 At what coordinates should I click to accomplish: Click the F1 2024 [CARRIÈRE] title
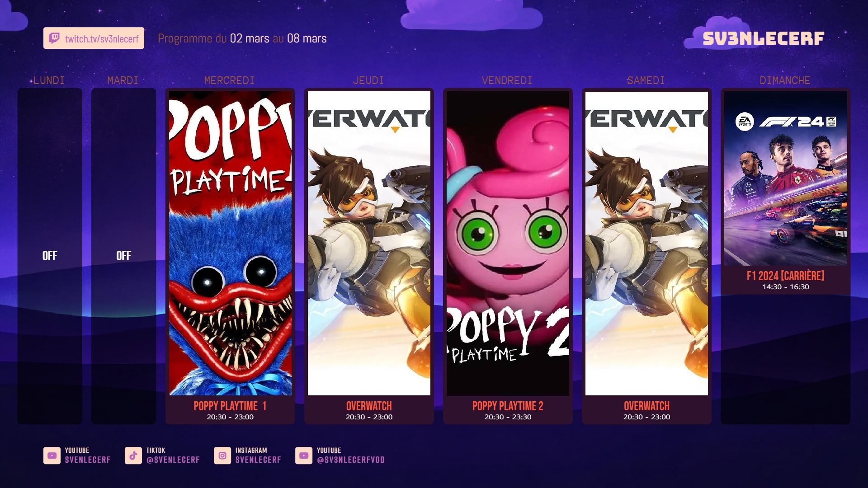(x=786, y=276)
